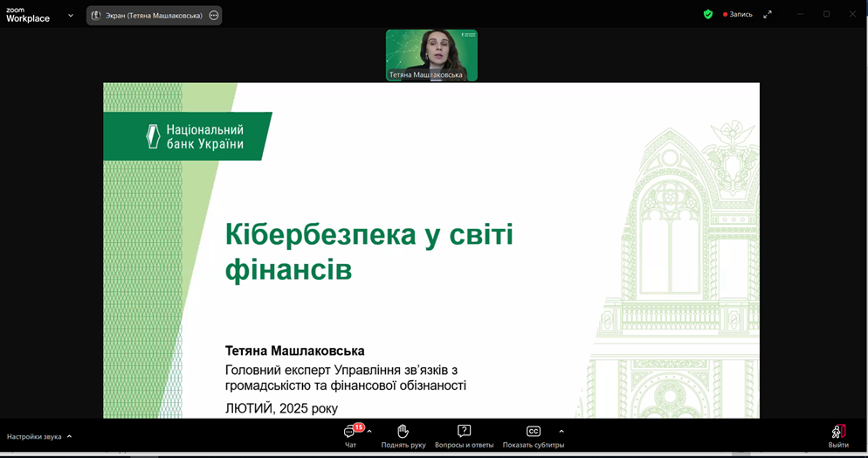Click the screen-share person icon in the tab
The width and height of the screenshot is (868, 458).
point(96,16)
